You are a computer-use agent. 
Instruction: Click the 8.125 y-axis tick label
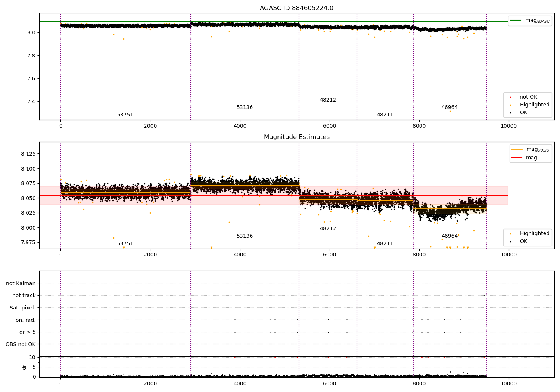pos(28,154)
